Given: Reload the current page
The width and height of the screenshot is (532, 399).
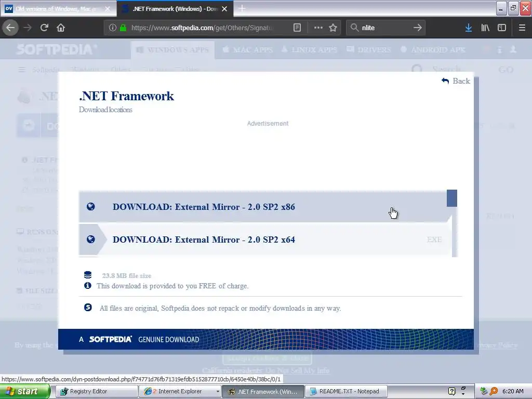Looking at the screenshot, I should click(44, 28).
